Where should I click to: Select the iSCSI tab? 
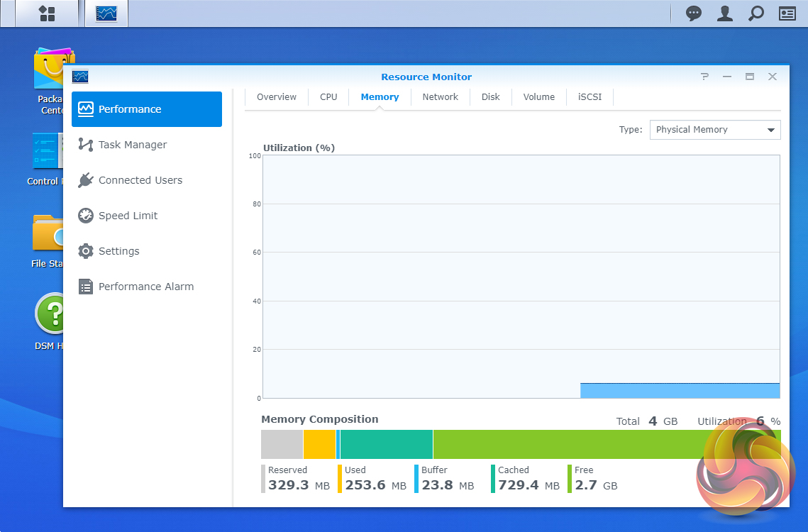pos(590,97)
